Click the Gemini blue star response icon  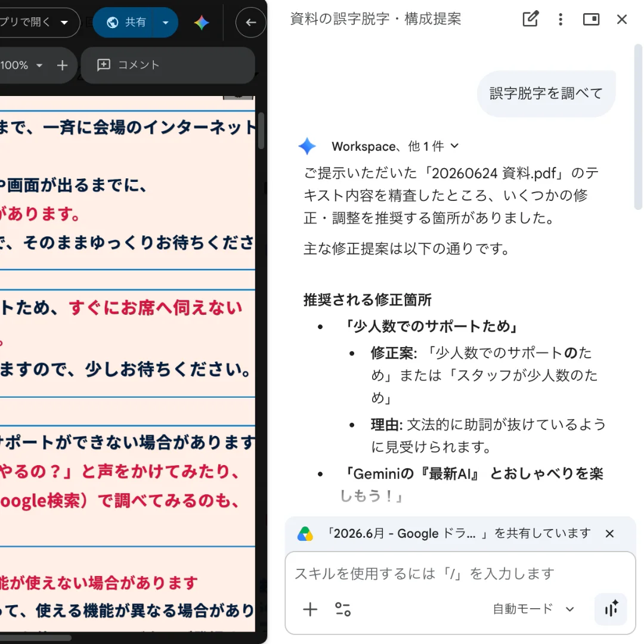click(x=307, y=146)
